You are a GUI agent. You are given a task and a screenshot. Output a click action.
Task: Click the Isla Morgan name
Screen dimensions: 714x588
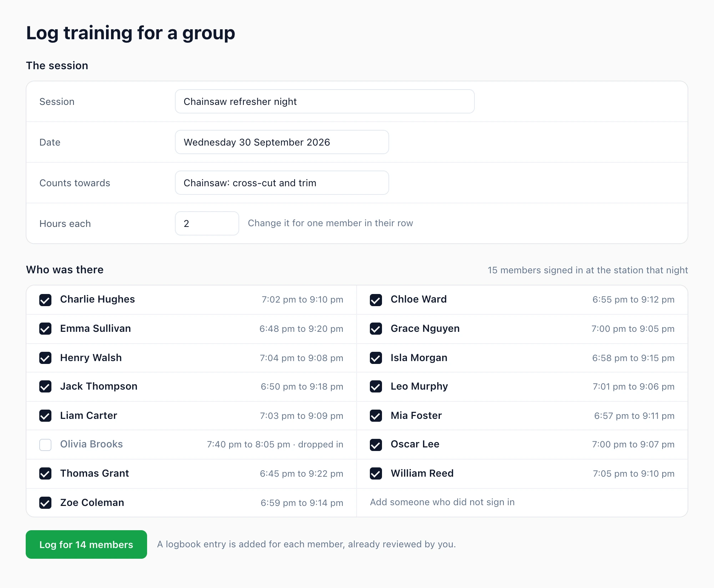pyautogui.click(x=419, y=358)
